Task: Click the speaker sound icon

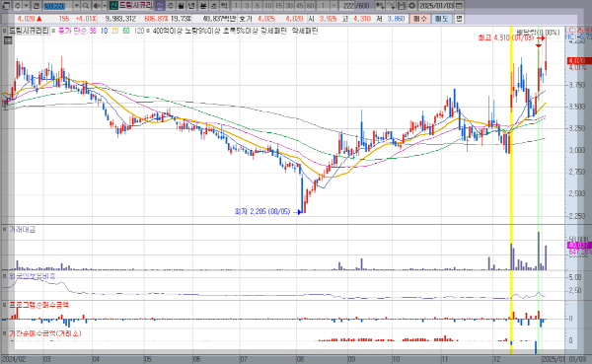Action: tap(97, 6)
